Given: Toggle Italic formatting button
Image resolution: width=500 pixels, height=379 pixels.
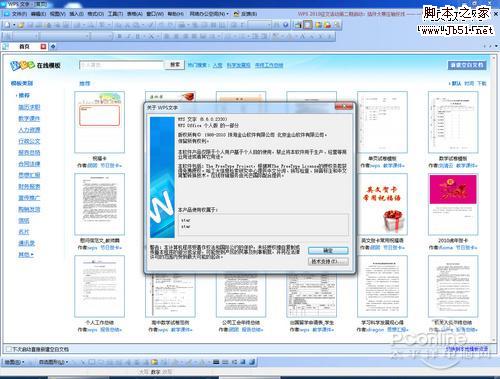Looking at the screenshot, I should (x=128, y=36).
